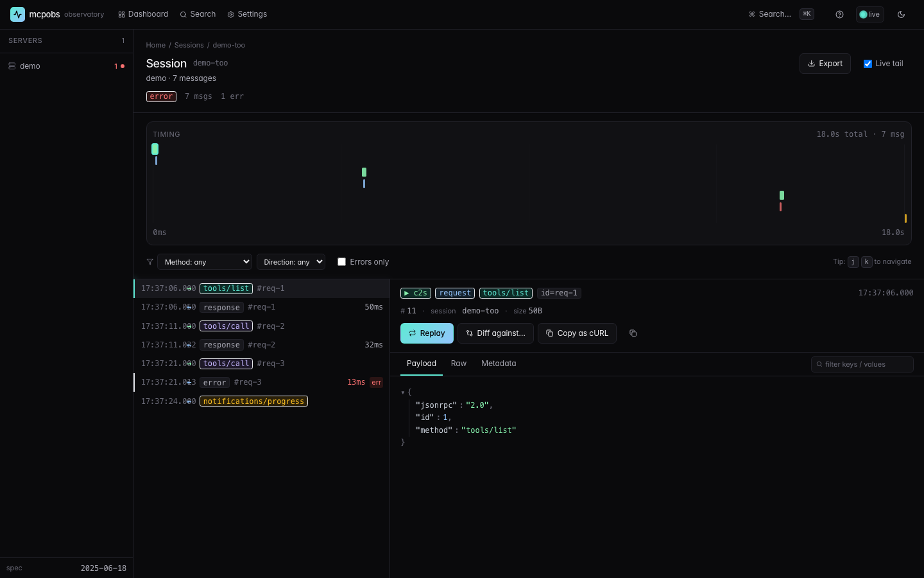924x578 pixels.
Task: Select the demo server in sidebar
Action: [66, 66]
